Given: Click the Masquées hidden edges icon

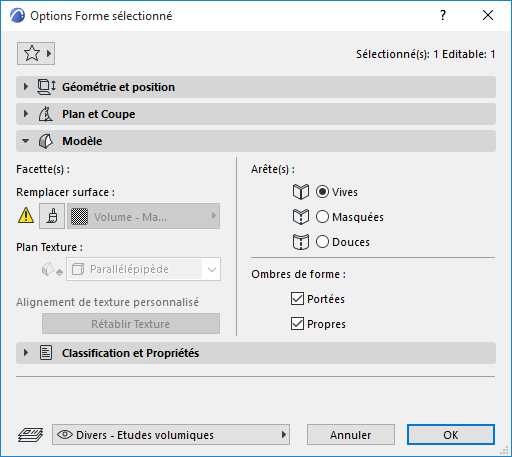Looking at the screenshot, I should pyautogui.click(x=301, y=217).
